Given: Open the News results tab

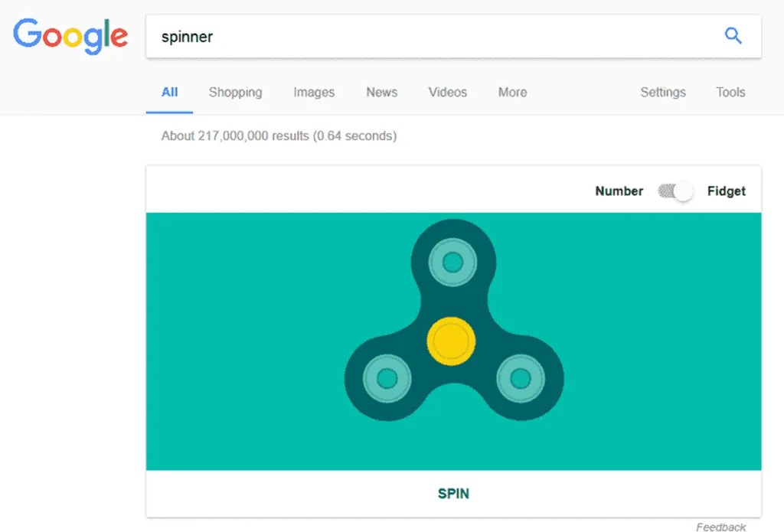Looking at the screenshot, I should coord(381,92).
